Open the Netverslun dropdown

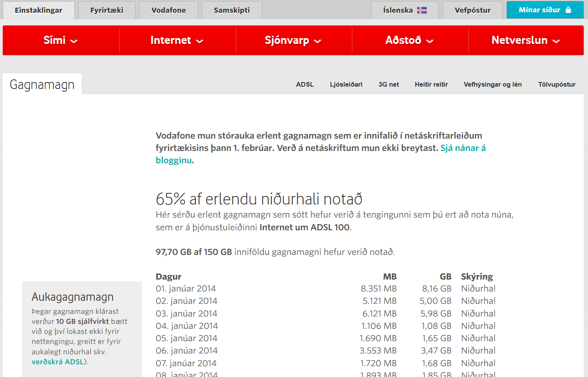(556, 41)
